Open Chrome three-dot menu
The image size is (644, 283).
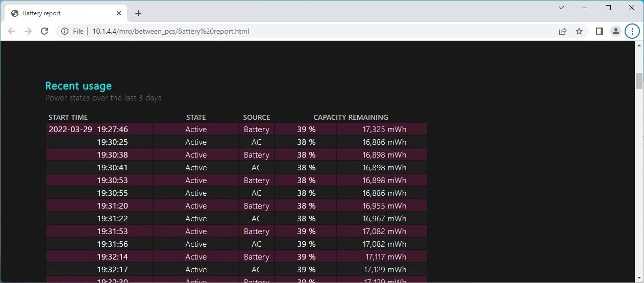[632, 31]
